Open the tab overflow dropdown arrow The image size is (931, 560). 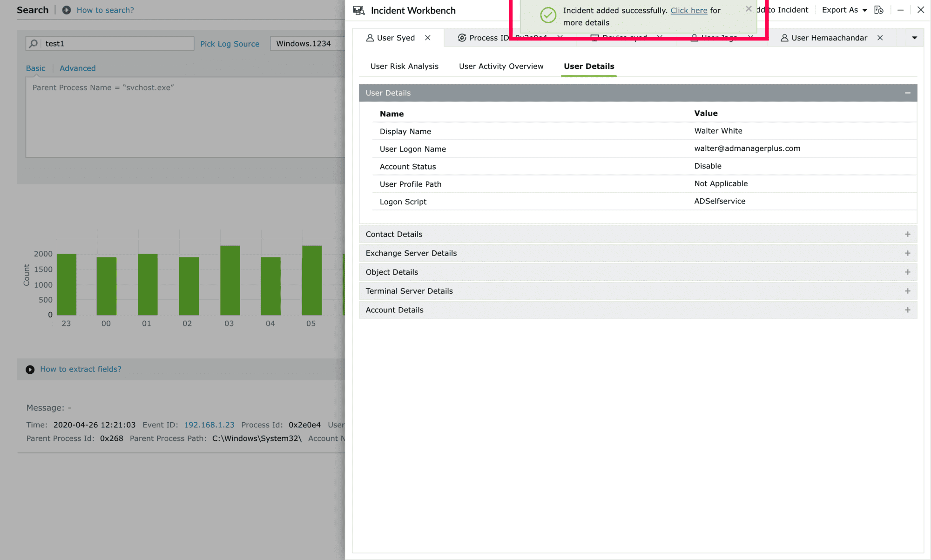click(x=914, y=38)
